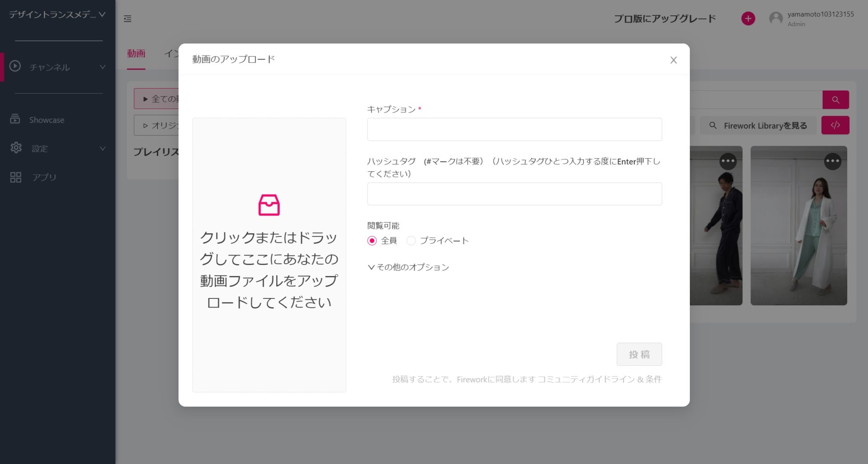Click the magenta search button
The width and height of the screenshot is (868, 464).
pyautogui.click(x=835, y=100)
